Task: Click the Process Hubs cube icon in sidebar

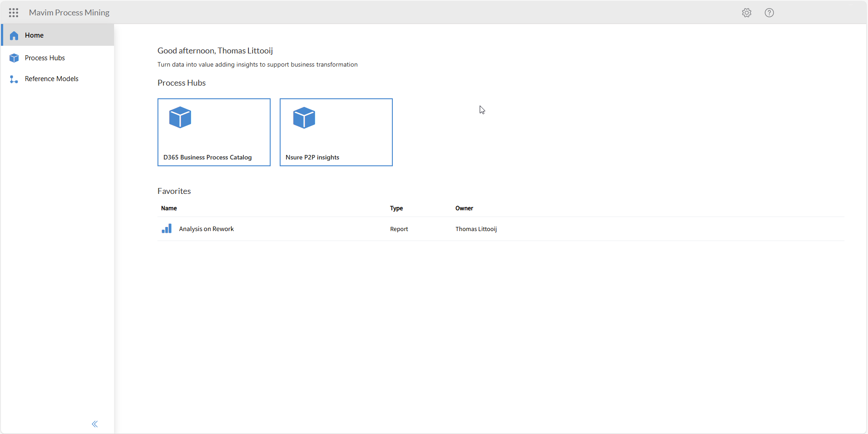Action: point(14,58)
